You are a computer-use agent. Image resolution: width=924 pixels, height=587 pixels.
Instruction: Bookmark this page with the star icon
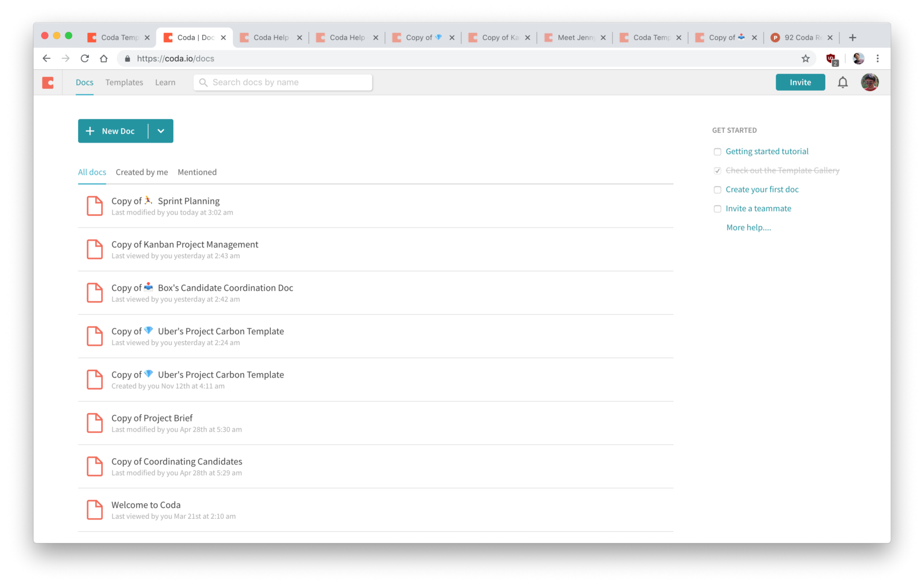[806, 58]
